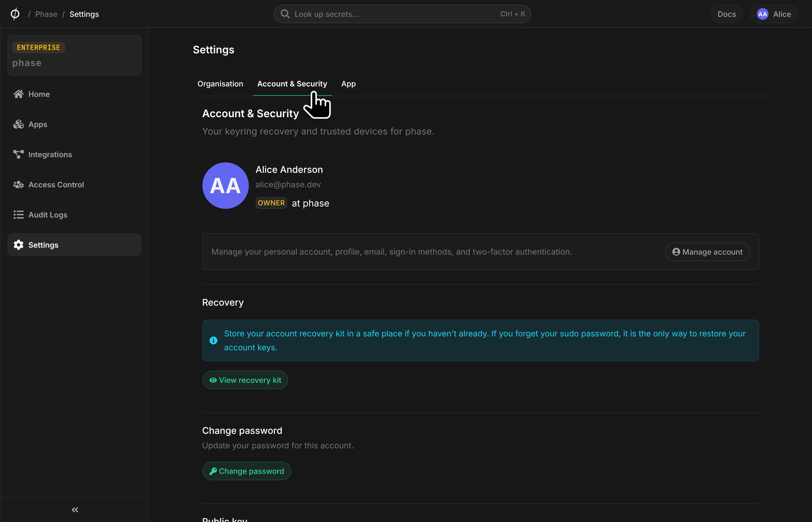Screen dimensions: 812x522
Task: Select the Account & Security tab
Action: click(292, 84)
